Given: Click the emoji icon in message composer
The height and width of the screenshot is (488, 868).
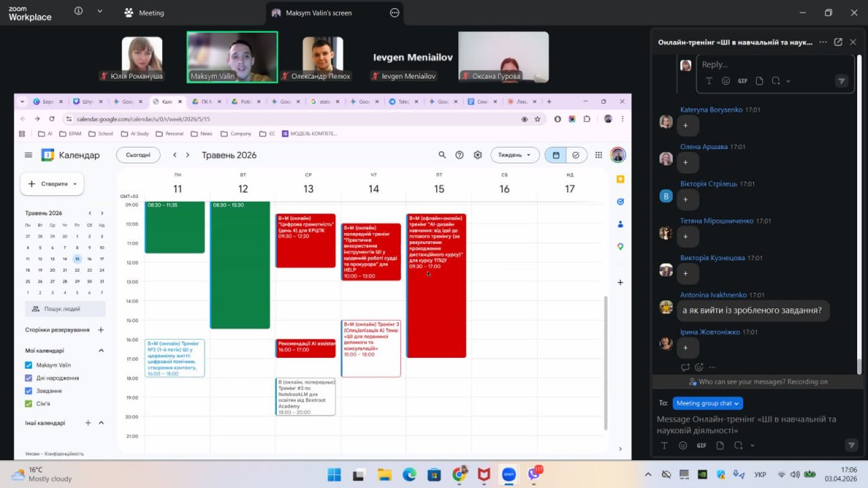Looking at the screenshot, I should click(x=683, y=445).
